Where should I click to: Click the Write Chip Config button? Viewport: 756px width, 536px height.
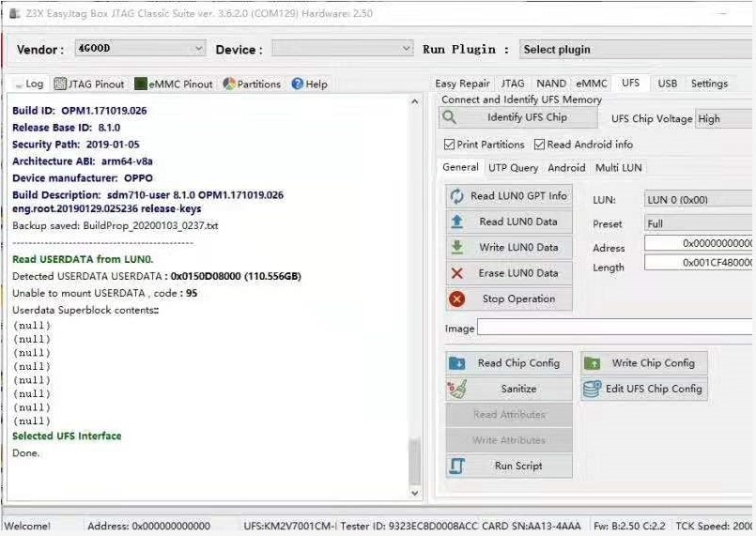point(644,363)
